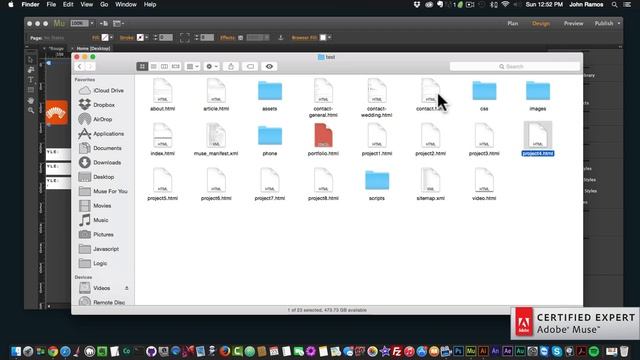Click the Quick Look eye button
640x360 pixels.
coord(269,67)
